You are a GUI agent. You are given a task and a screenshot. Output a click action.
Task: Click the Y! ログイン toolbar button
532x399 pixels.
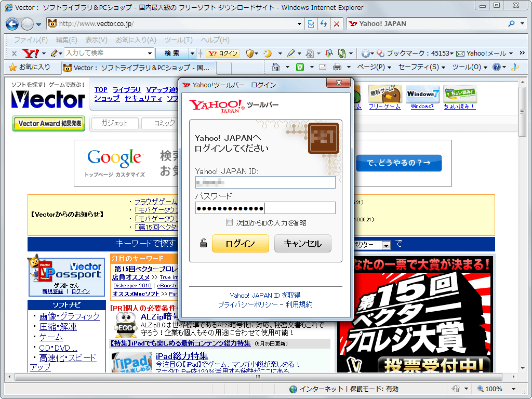(x=223, y=54)
